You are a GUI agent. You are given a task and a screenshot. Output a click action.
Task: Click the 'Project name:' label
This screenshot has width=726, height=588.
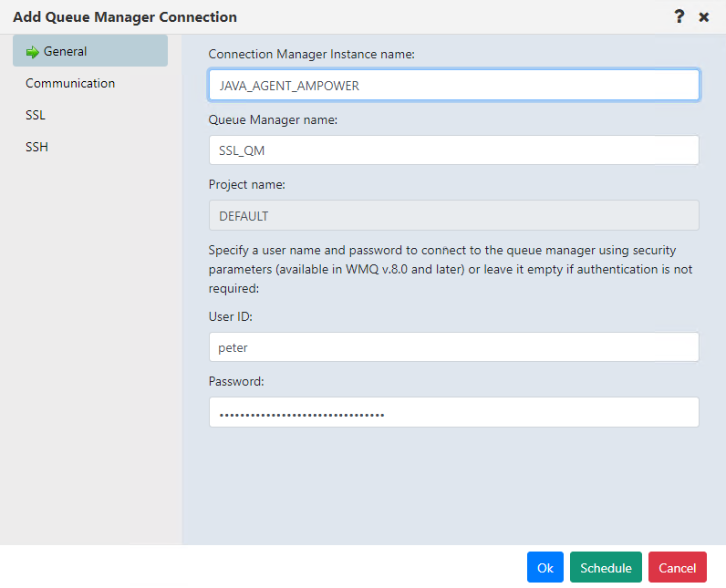coord(247,184)
